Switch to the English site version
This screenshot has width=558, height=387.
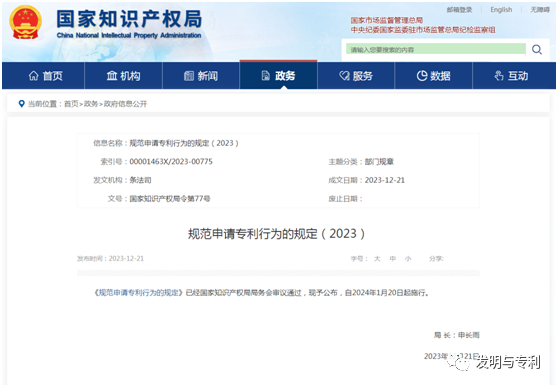(x=501, y=10)
